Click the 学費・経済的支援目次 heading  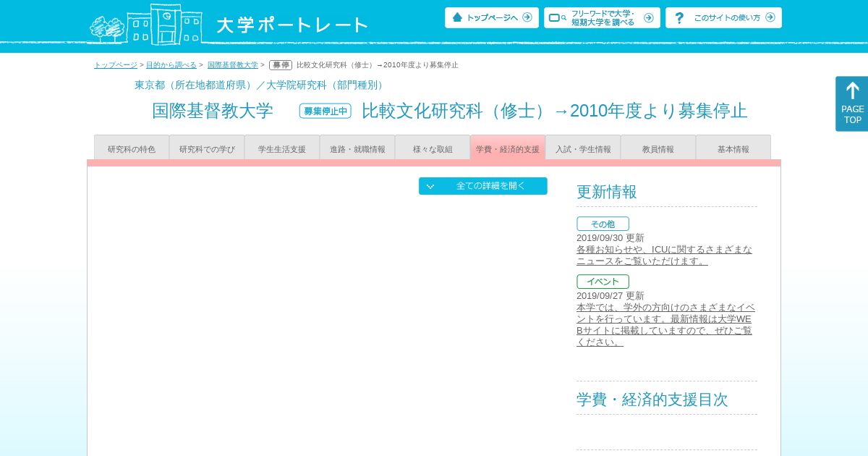pyautogui.click(x=652, y=400)
